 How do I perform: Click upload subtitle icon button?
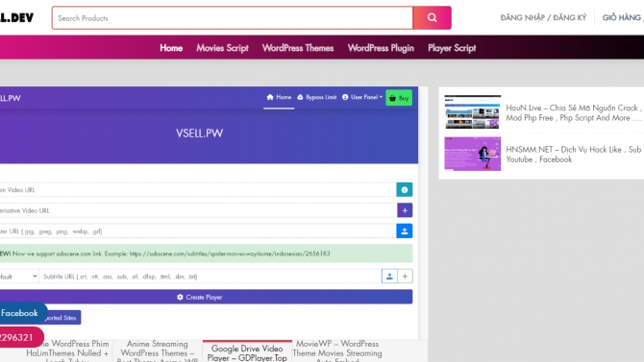point(389,277)
